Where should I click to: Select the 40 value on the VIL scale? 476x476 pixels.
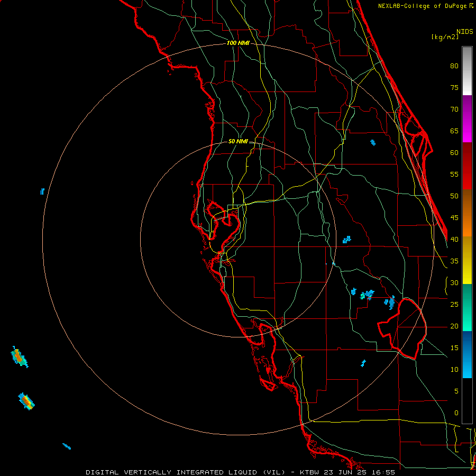[x=454, y=240]
